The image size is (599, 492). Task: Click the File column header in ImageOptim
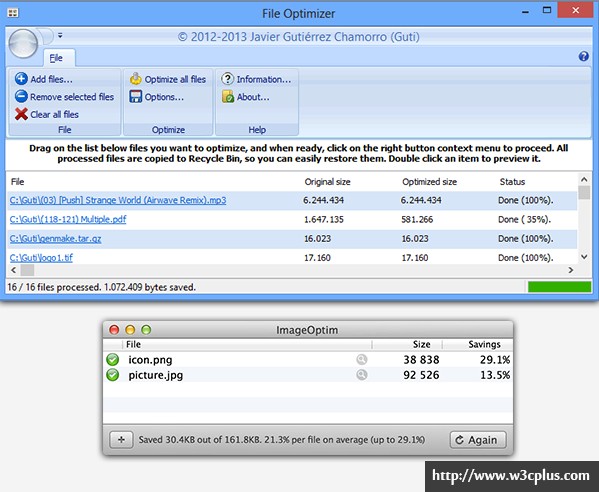pyautogui.click(x=133, y=344)
